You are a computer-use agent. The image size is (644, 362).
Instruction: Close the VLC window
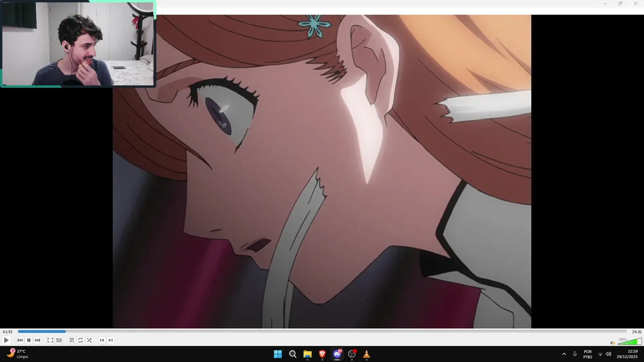coord(635,4)
